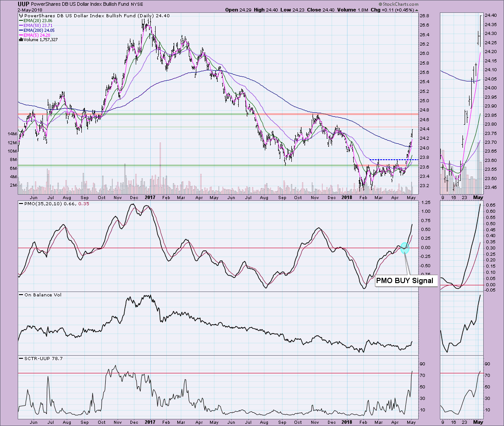504x426 pixels.
Task: Click the On Balance Vol indicator label
Action: point(43,295)
